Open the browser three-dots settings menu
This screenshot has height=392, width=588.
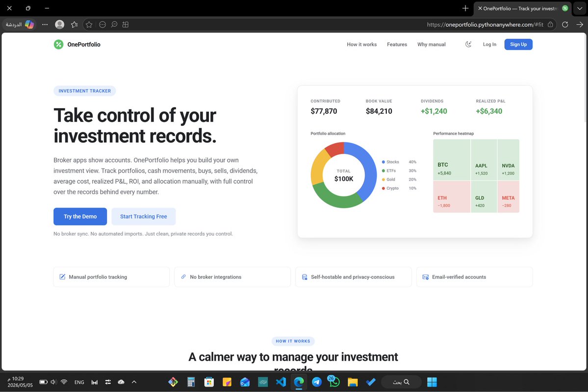(45, 24)
